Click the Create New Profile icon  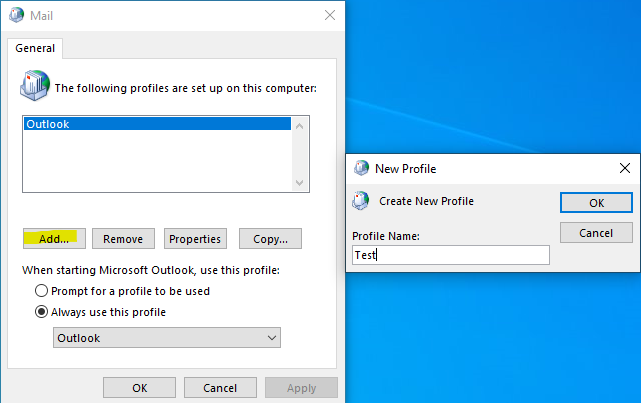361,201
